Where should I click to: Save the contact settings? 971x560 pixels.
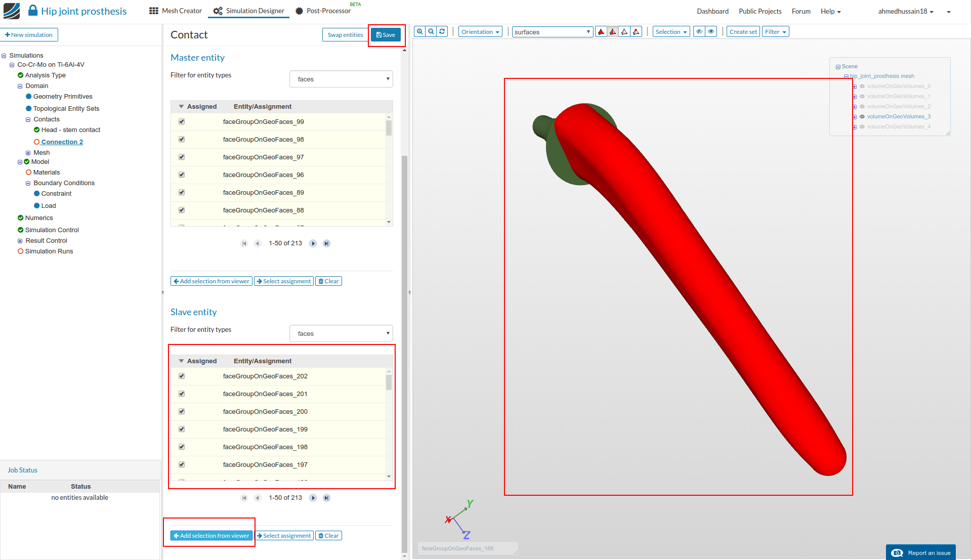coord(386,35)
